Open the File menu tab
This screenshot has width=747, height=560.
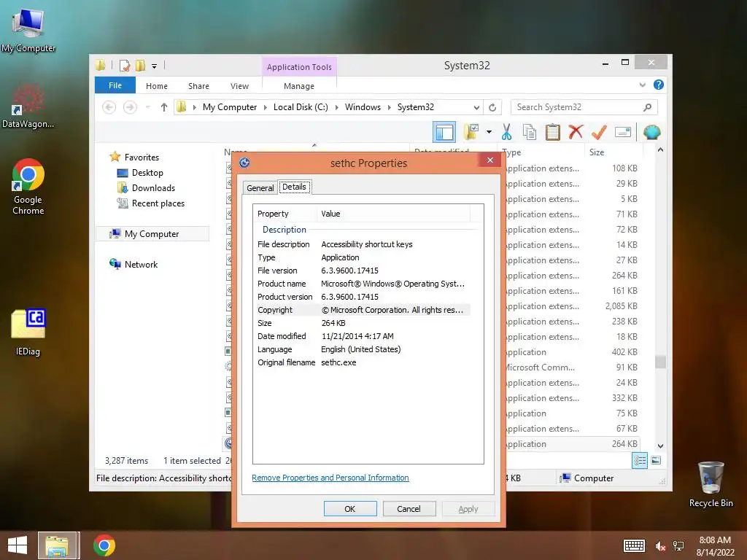[x=115, y=85]
